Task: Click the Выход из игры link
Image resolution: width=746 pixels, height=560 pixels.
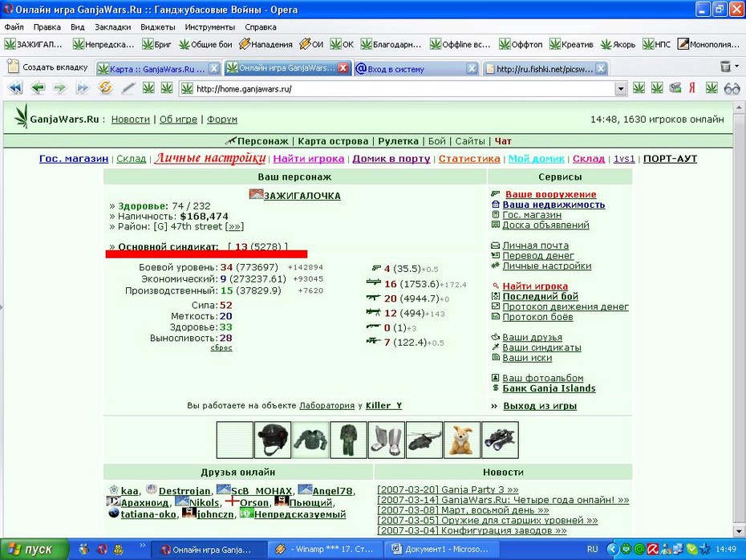Action: (x=540, y=406)
